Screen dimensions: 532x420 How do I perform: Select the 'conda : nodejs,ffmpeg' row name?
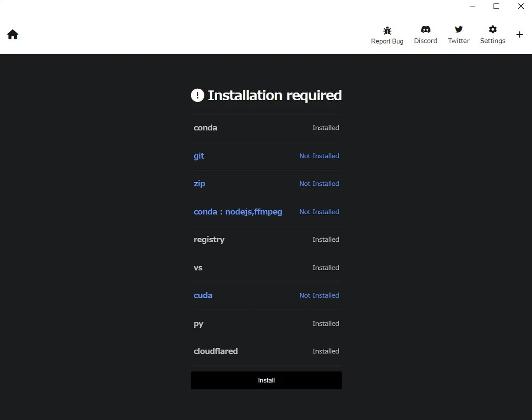(238, 212)
